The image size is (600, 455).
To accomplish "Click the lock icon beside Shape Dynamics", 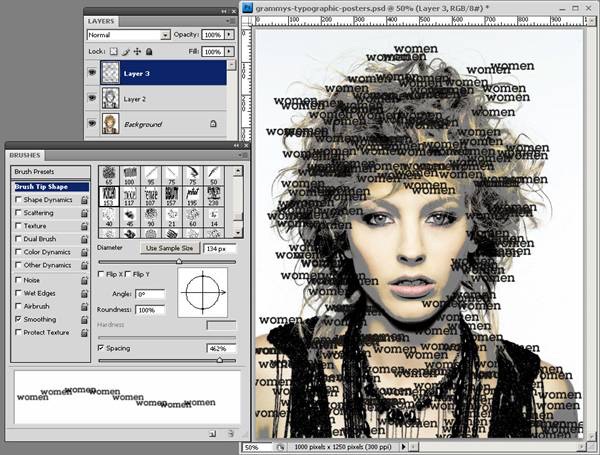I will pyautogui.click(x=84, y=200).
